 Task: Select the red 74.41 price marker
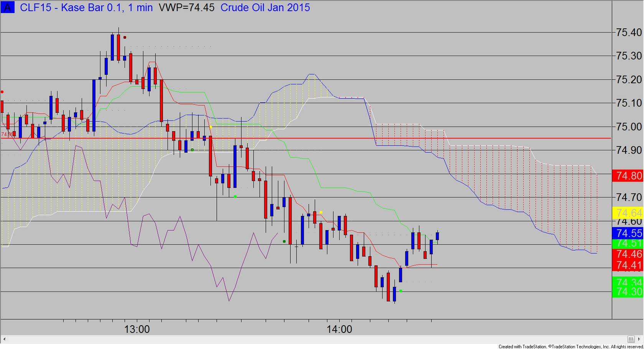pos(628,265)
